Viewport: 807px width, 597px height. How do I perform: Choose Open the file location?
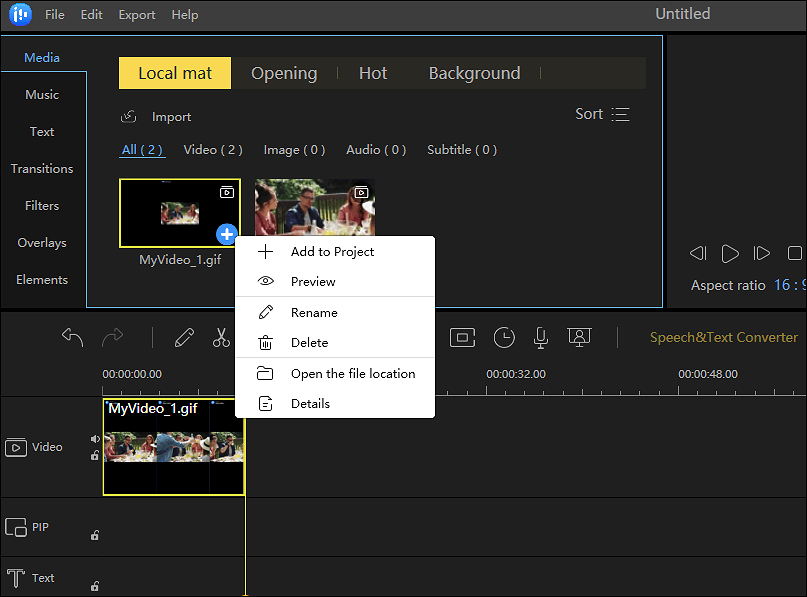click(x=335, y=374)
